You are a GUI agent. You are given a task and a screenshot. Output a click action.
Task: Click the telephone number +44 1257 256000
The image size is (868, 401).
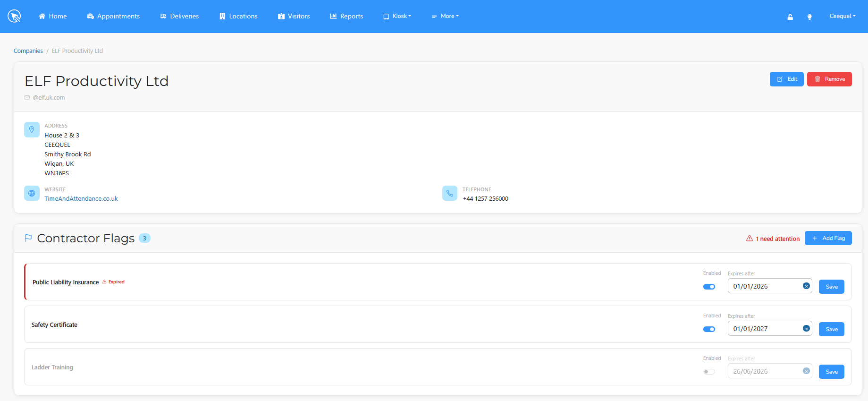coord(485,199)
